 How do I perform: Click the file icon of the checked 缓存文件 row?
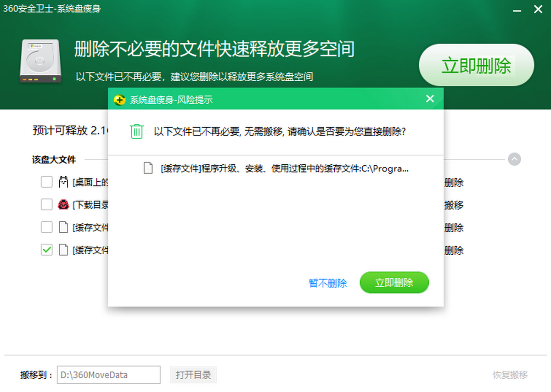[x=63, y=250]
